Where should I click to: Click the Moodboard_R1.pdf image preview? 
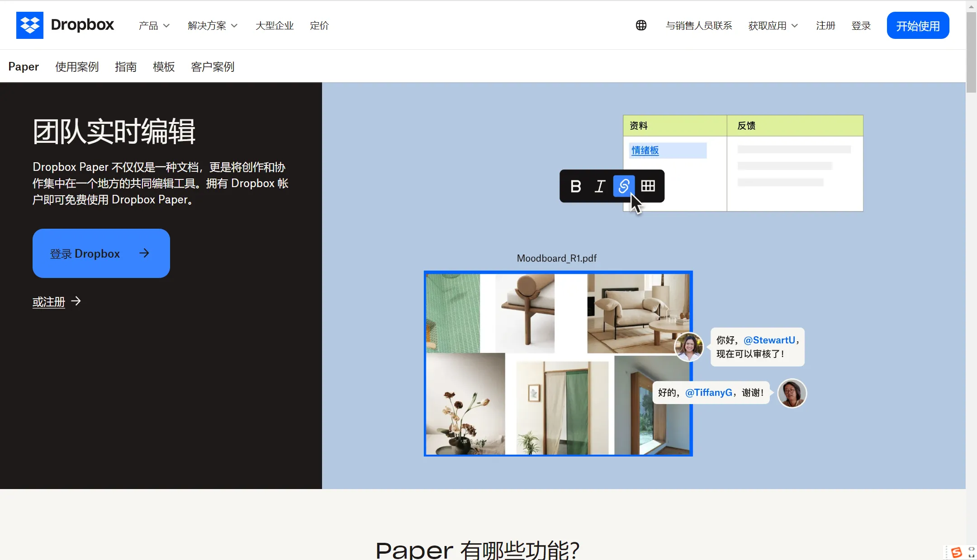[558, 363]
